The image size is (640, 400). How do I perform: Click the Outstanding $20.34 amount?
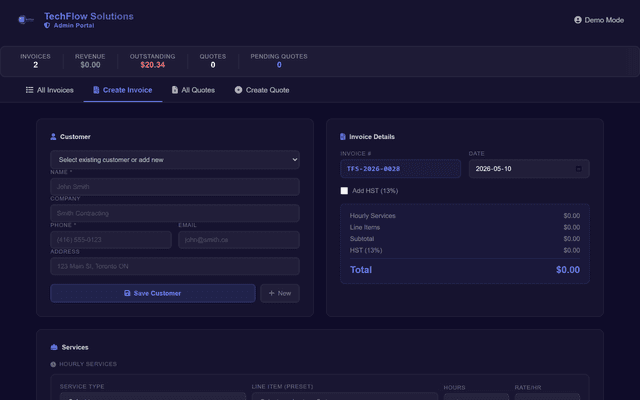coord(153,65)
